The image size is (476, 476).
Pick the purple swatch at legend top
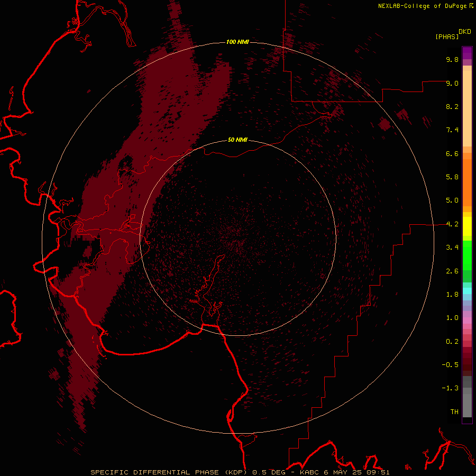(467, 53)
